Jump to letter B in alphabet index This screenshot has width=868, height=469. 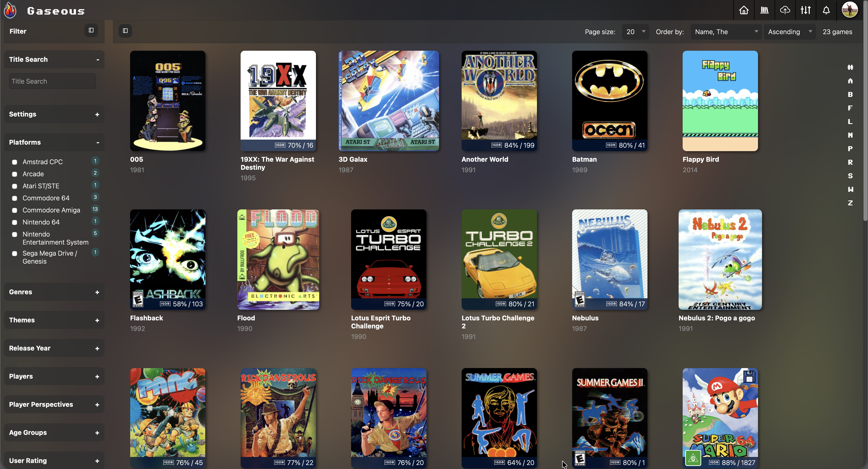[x=850, y=94]
